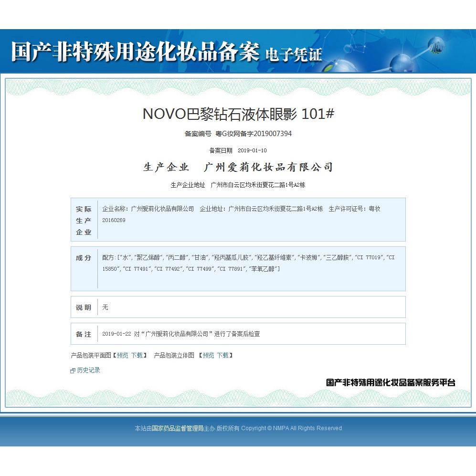
Task: Preview the 产品包装立体图 3D packaging image
Action: [208, 355]
